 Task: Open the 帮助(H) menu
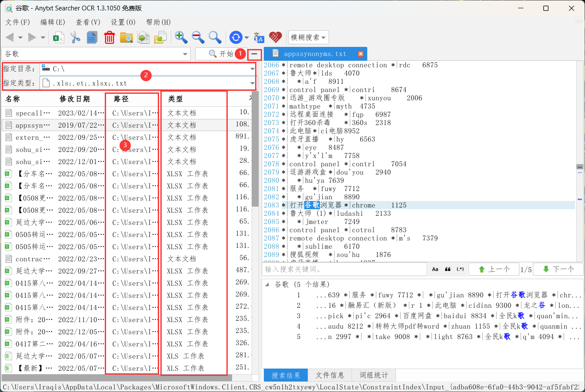point(159,22)
